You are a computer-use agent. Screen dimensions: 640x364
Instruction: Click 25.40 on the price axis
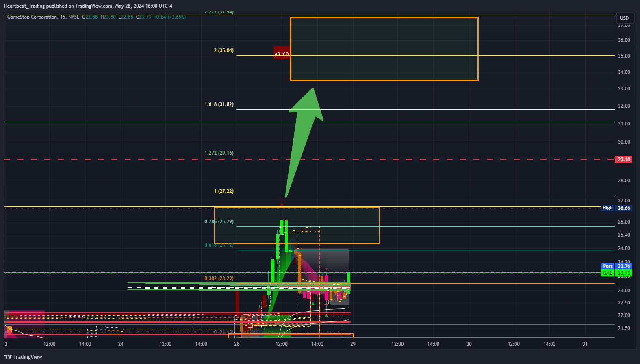[624, 235]
